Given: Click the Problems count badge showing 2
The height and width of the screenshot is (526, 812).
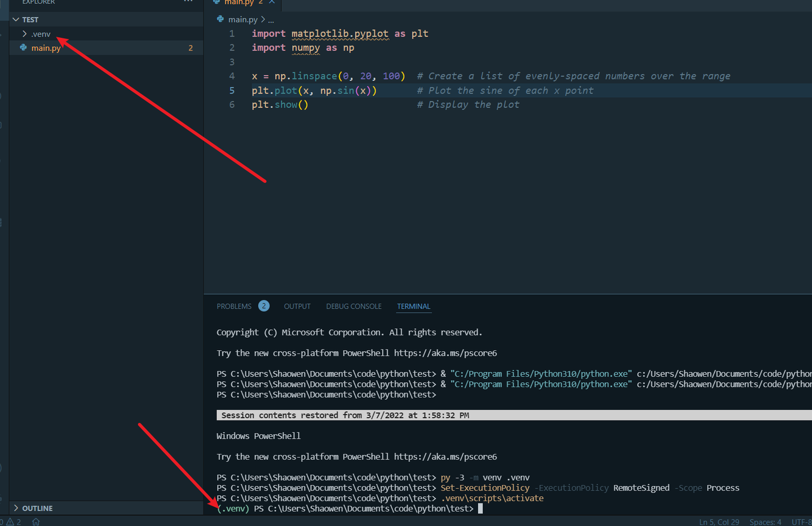Looking at the screenshot, I should pos(263,306).
